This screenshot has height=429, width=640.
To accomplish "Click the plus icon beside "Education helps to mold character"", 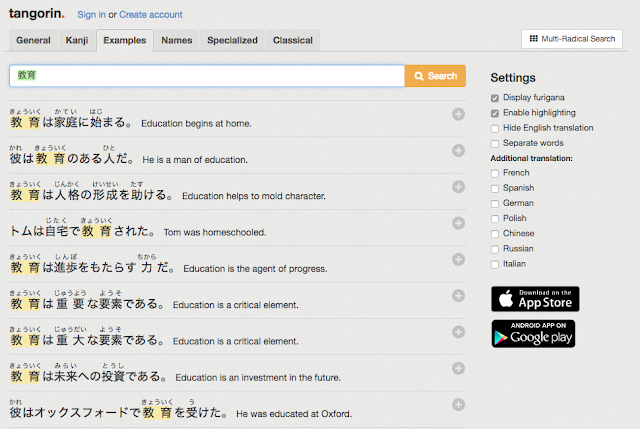I will 458,187.
